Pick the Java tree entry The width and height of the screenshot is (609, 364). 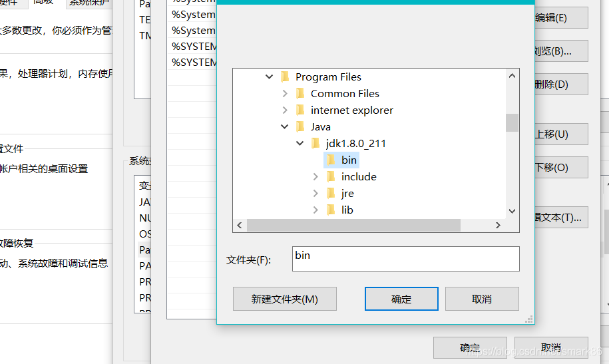pos(320,127)
